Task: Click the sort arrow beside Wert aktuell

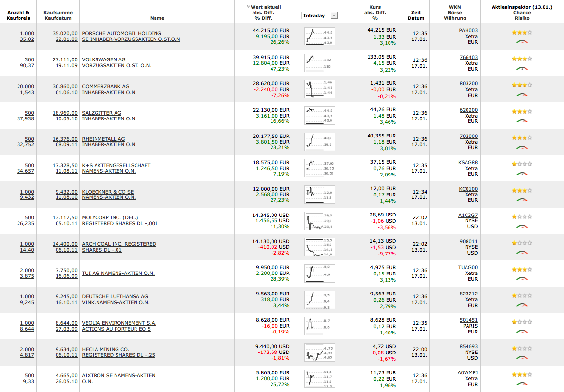Action: point(248,6)
